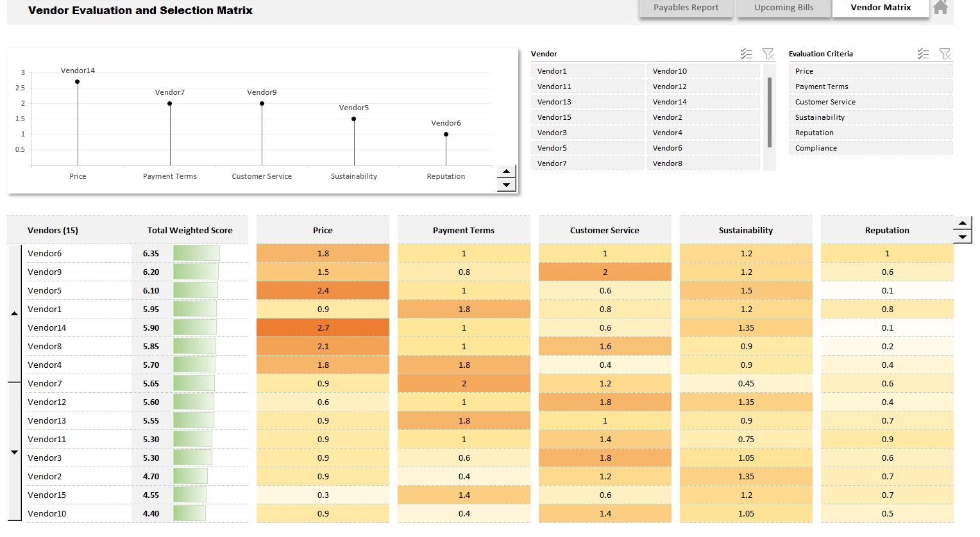980x537 pixels.
Task: Click the chart spinner up arrow
Action: [x=506, y=172]
